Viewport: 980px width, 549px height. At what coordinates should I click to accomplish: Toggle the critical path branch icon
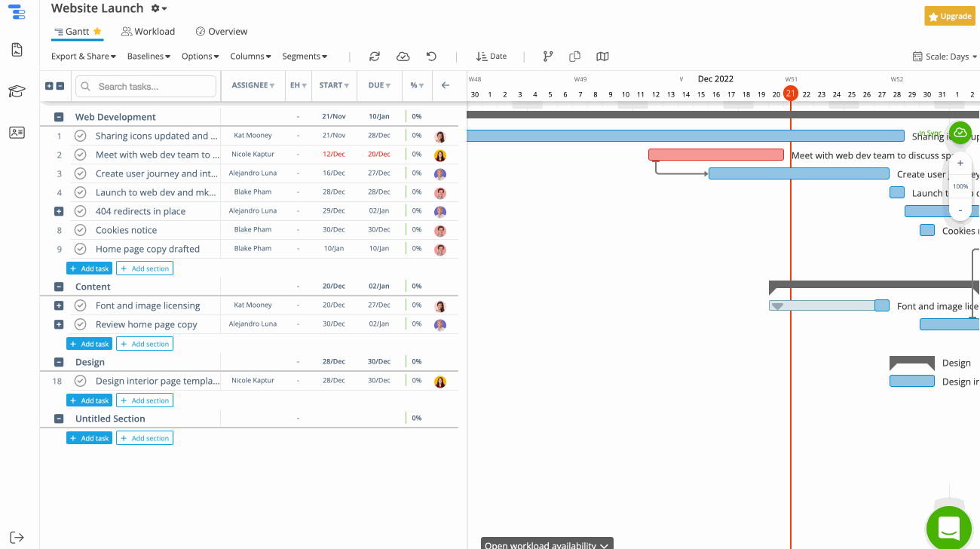[548, 56]
